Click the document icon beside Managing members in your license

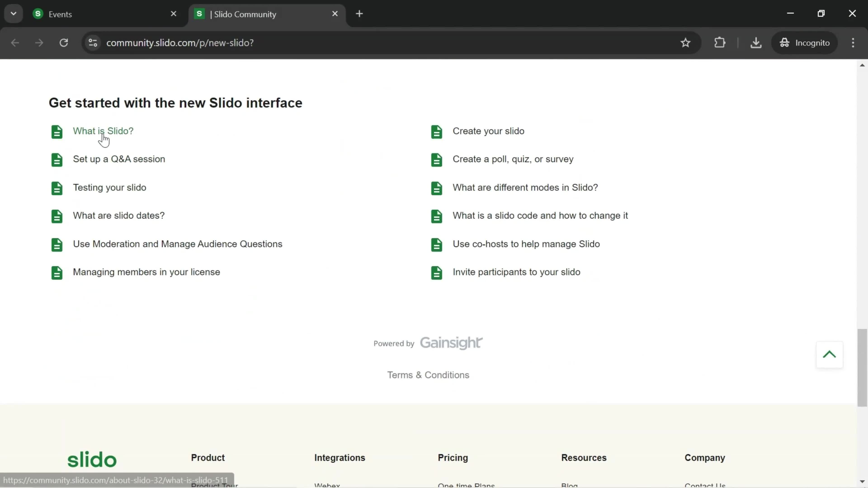point(57,273)
